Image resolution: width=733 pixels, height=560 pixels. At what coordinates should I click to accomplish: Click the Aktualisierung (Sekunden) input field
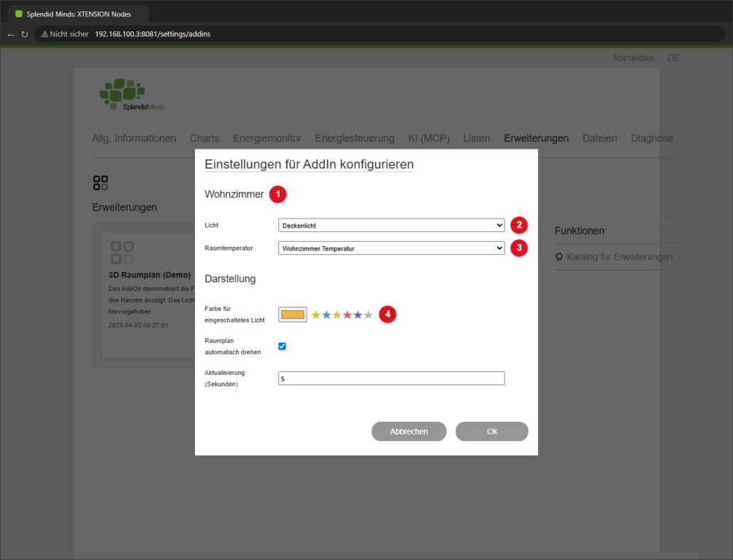391,378
